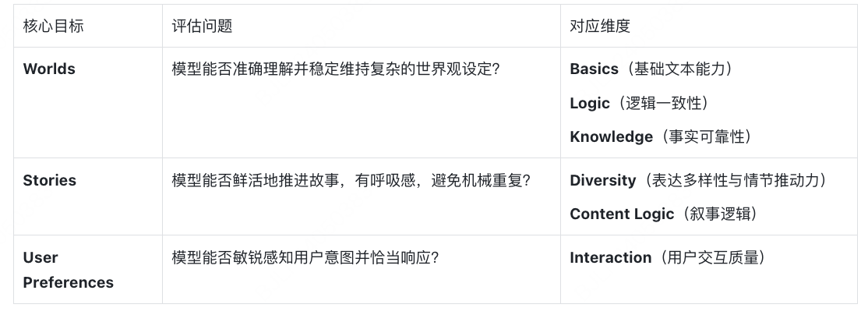Click the text 表达多样性与情节推动力
Image resolution: width=868 pixels, height=315 pixels.
point(736,180)
